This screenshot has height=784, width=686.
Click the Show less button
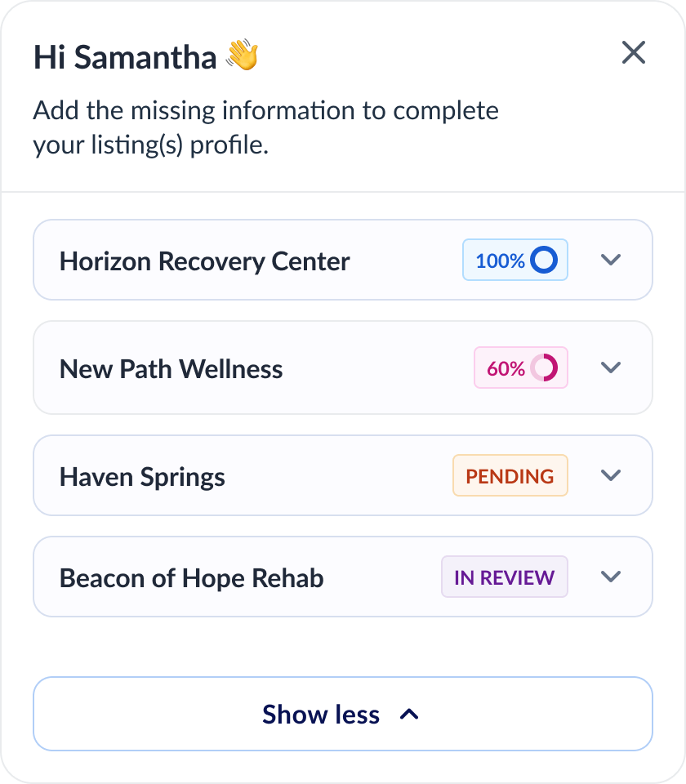pos(343,714)
